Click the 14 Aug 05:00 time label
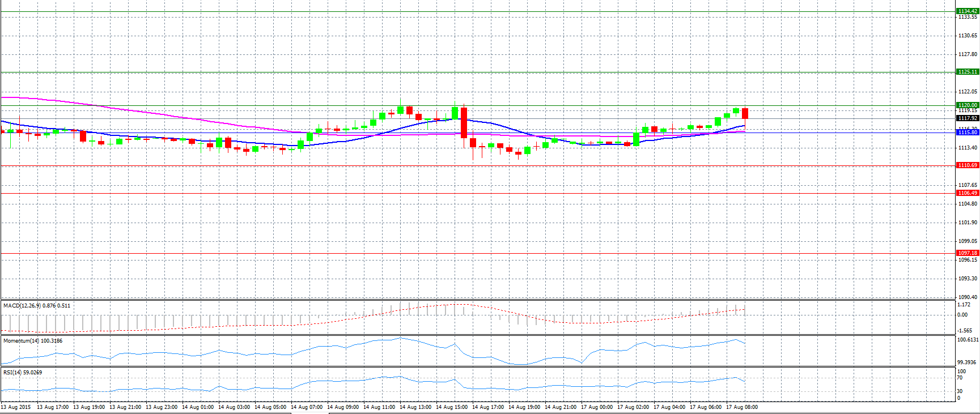The width and height of the screenshot is (980, 414). click(x=270, y=407)
